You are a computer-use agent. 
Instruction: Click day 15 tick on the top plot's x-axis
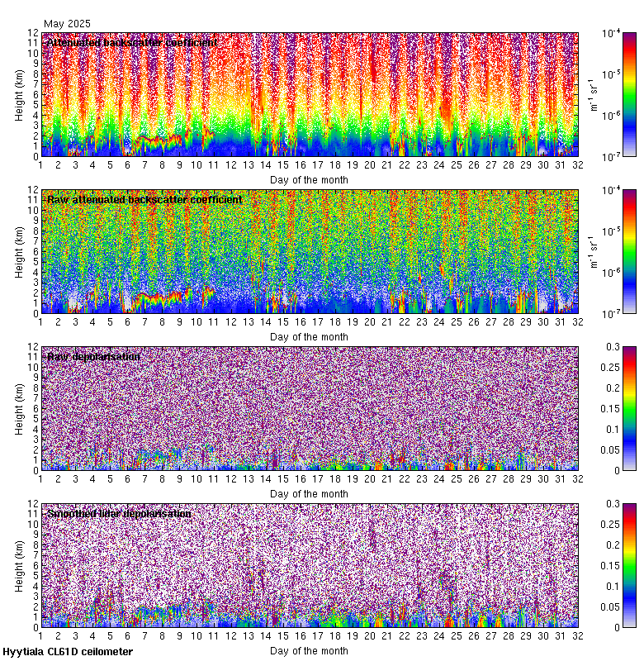coord(283,165)
